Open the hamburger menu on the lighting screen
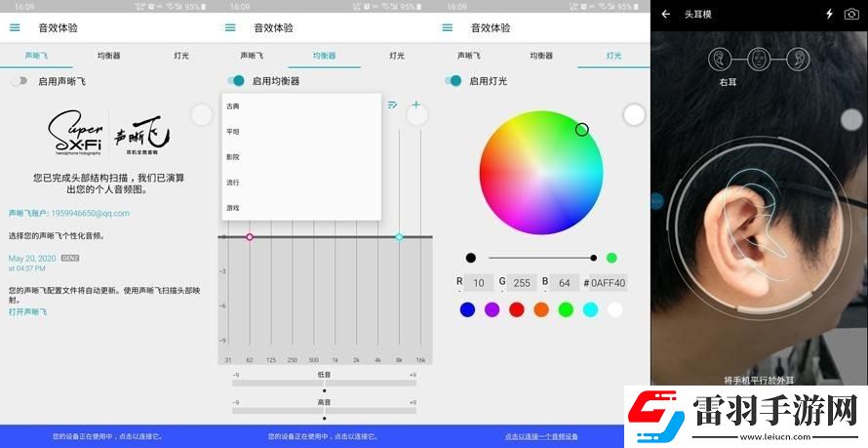868x448 pixels. coord(448,27)
